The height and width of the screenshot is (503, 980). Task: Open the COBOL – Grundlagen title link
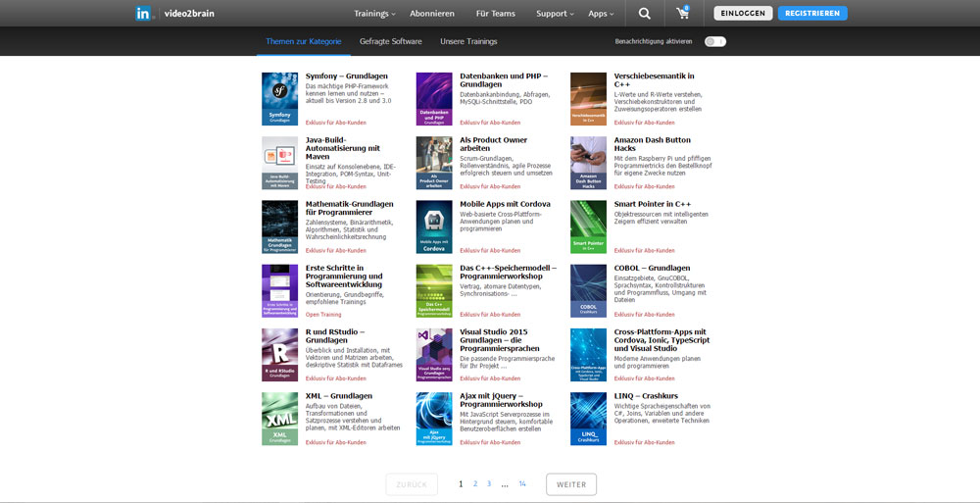point(652,268)
